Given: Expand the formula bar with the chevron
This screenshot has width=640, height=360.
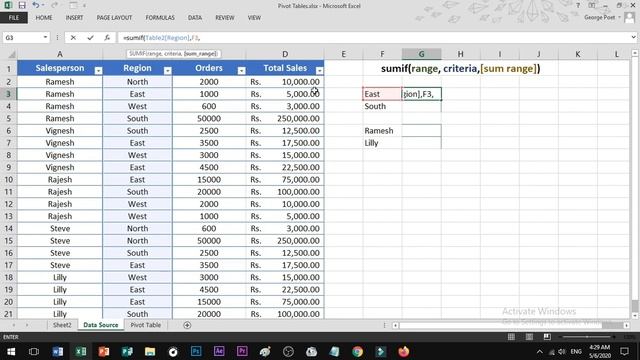Looking at the screenshot, I should pyautogui.click(x=633, y=37).
